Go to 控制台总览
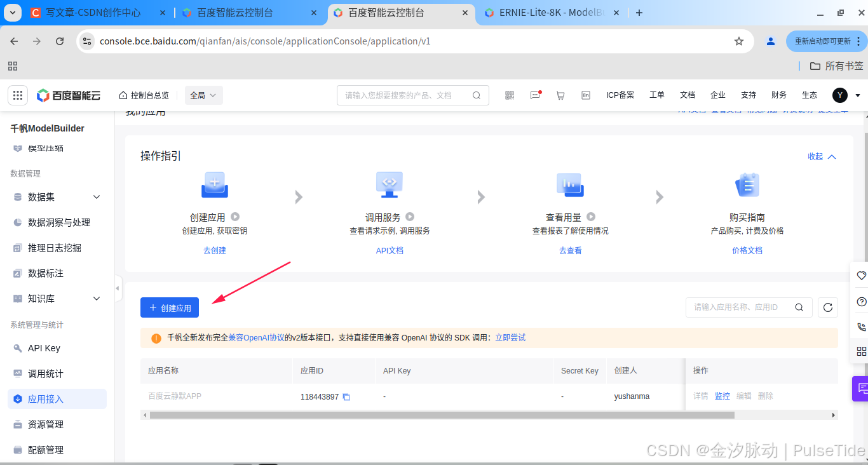The width and height of the screenshot is (868, 465). (x=144, y=95)
